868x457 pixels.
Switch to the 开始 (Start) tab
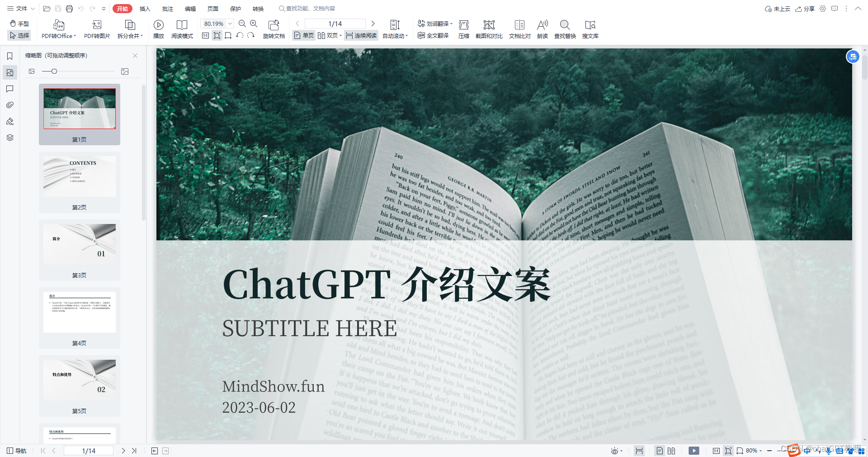[x=123, y=9]
